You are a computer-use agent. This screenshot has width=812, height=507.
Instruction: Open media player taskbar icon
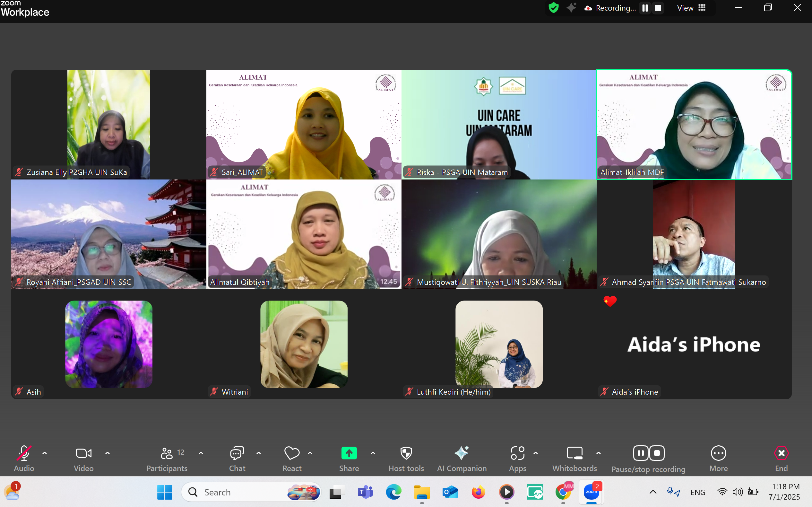click(x=506, y=492)
